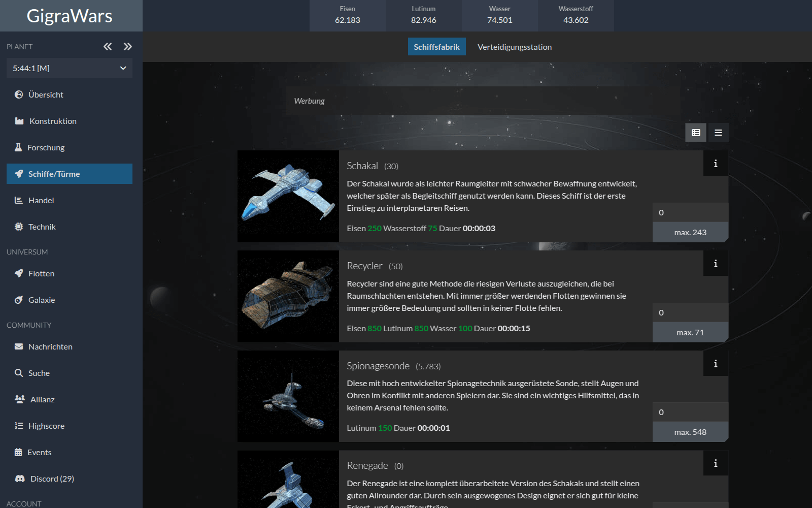The height and width of the screenshot is (508, 812).
Task: Show info for Renegade
Action: (x=716, y=463)
